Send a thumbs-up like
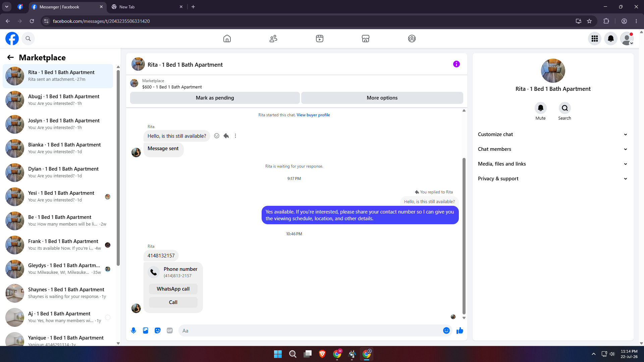Screen dimensions: 644x362 click(460, 330)
